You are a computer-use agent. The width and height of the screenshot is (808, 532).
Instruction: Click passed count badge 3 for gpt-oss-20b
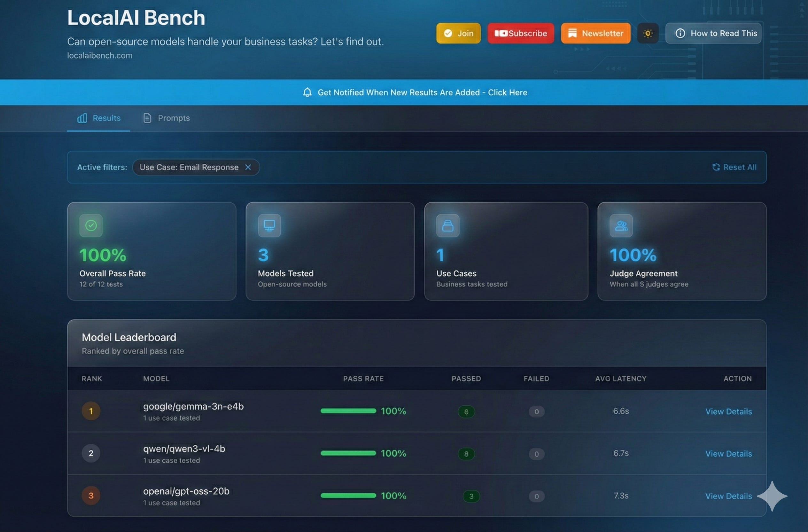point(471,497)
